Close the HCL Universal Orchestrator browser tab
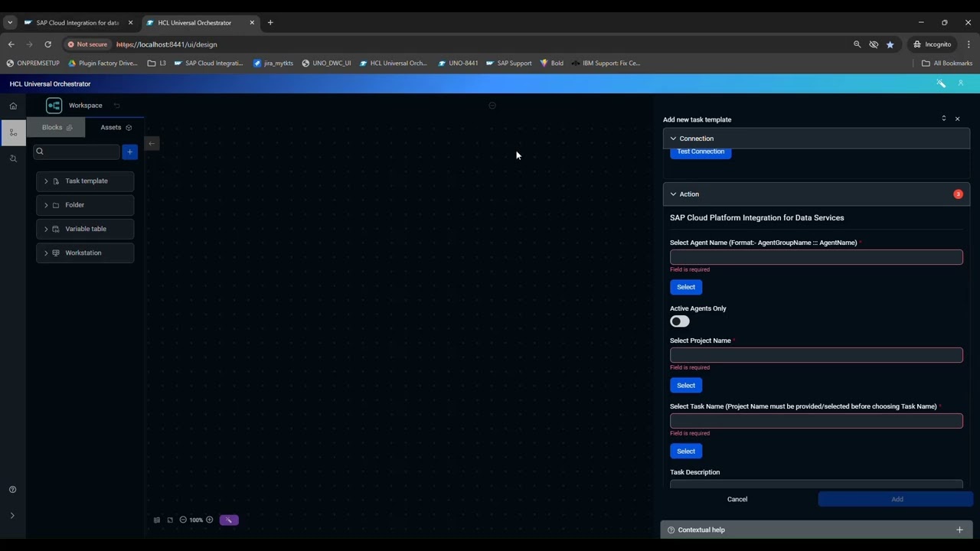980x551 pixels. pos(252,23)
